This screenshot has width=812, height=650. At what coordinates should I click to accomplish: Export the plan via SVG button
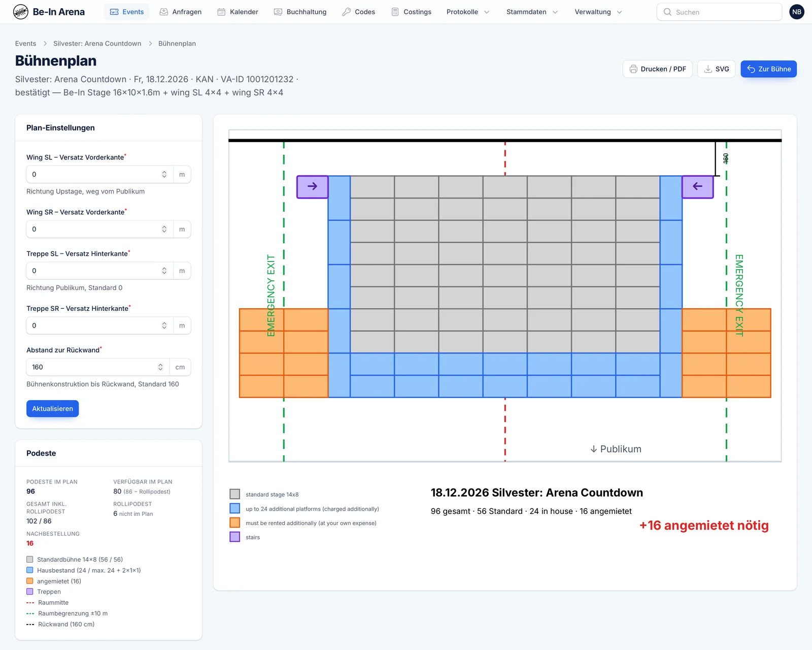[x=717, y=69]
